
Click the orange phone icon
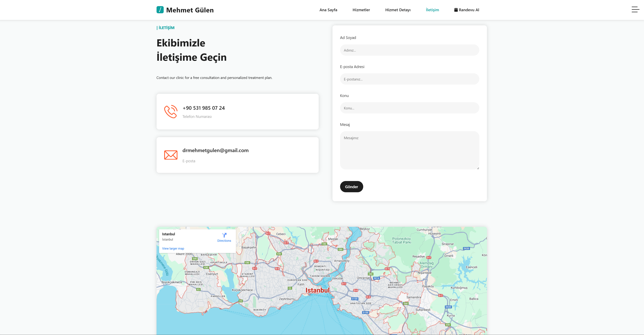coord(171,112)
